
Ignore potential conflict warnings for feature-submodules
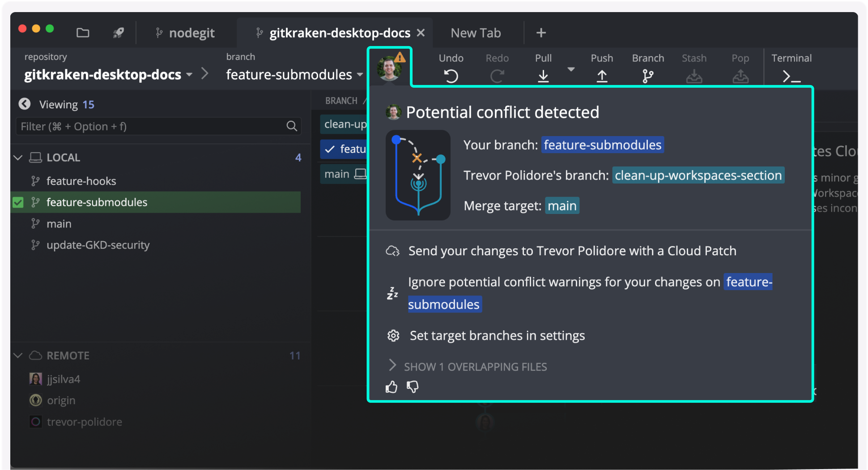point(590,293)
